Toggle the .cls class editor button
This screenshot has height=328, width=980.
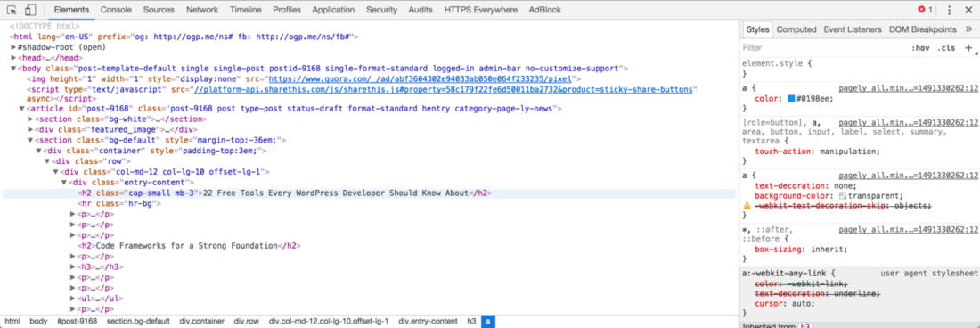pos(947,48)
